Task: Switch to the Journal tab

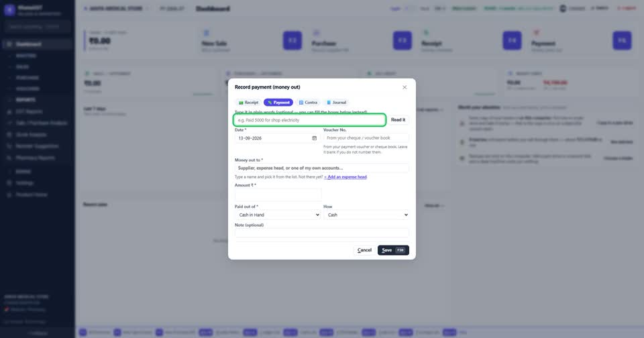Action: [x=336, y=102]
